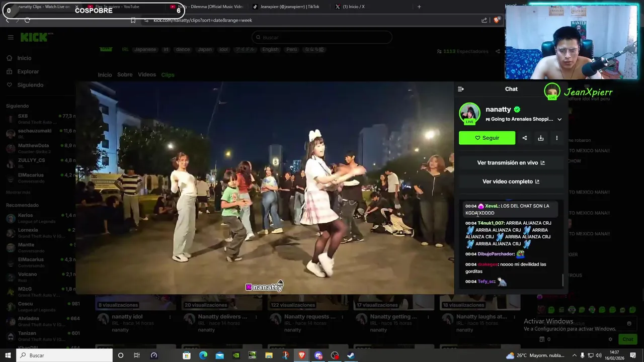Open Steam from the taskbar

pos(351,355)
